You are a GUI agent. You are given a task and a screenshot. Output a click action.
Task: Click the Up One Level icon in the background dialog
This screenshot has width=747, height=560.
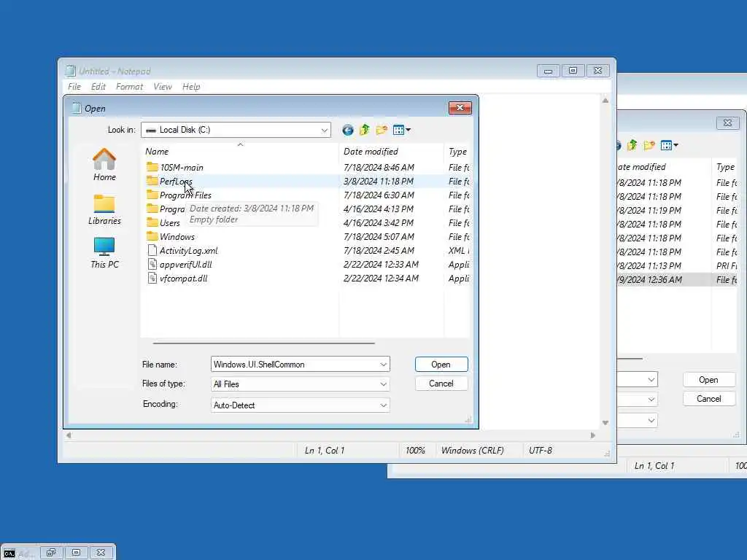coord(632,145)
